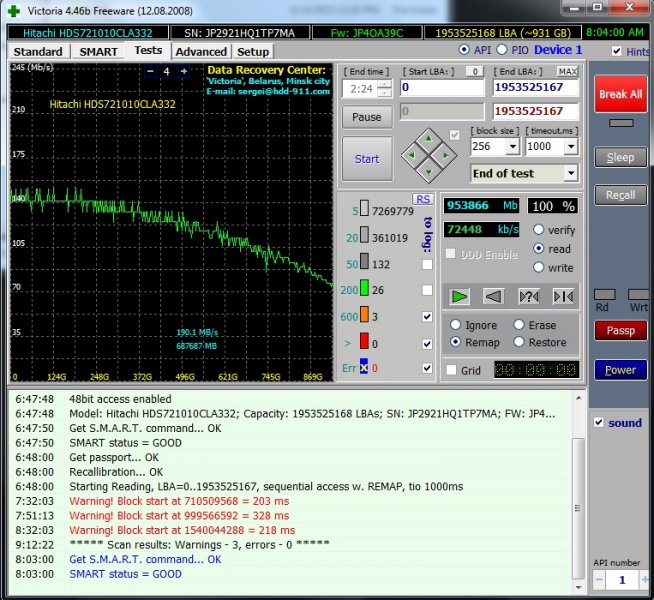654x600 pixels.
Task: Switch to the SMART tab
Action: click(x=98, y=51)
